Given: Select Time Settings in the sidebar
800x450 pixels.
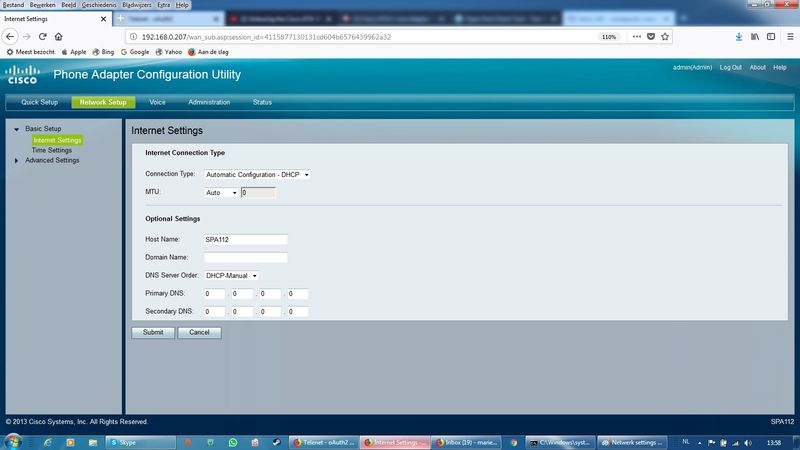Looking at the screenshot, I should point(52,150).
